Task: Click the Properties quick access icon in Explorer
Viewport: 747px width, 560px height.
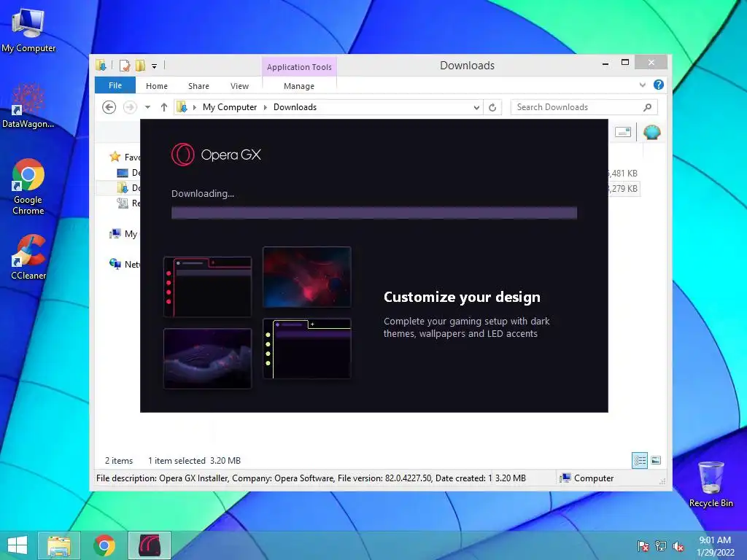Action: coord(125,66)
